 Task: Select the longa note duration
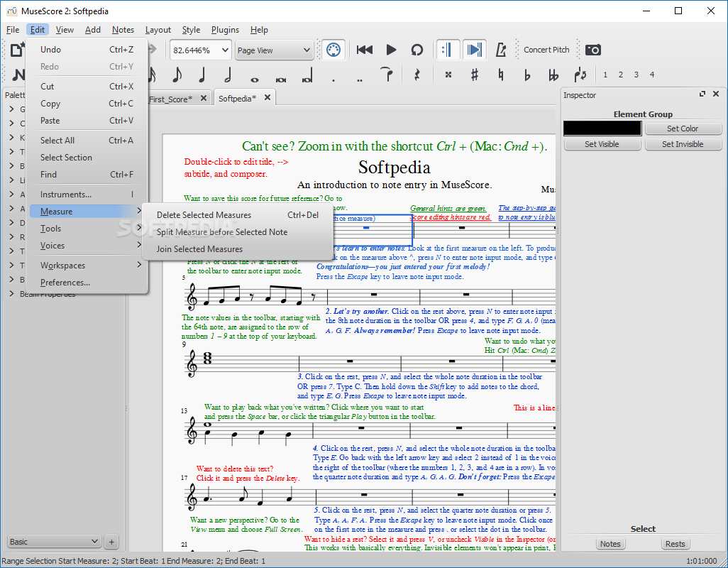[x=307, y=76]
